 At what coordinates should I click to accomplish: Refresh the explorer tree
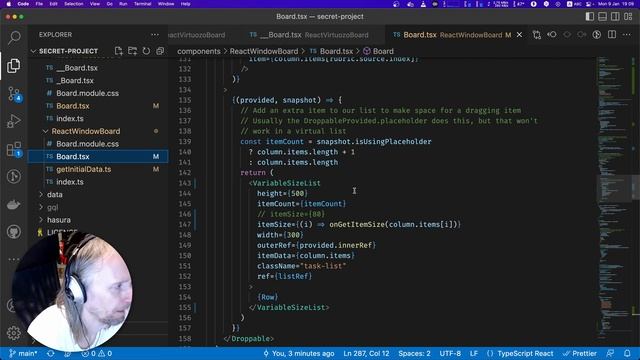pyautogui.click(x=146, y=51)
